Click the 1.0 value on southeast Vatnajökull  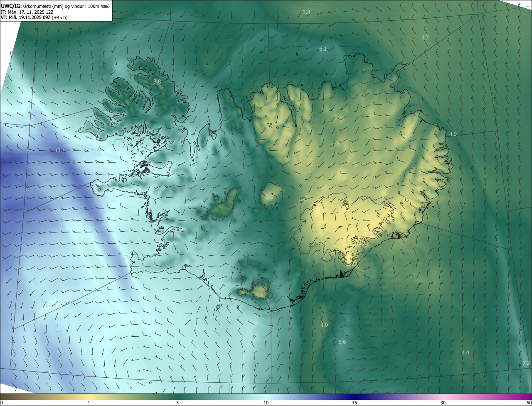[370, 235]
